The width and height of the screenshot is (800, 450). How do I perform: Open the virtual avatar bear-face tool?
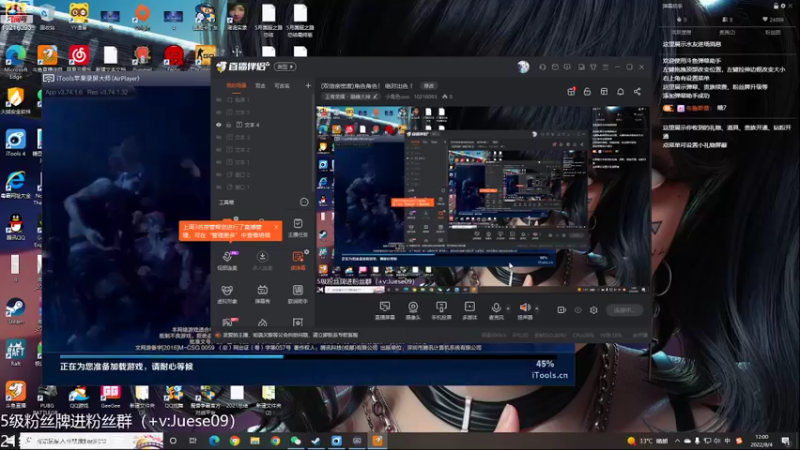click(x=227, y=294)
